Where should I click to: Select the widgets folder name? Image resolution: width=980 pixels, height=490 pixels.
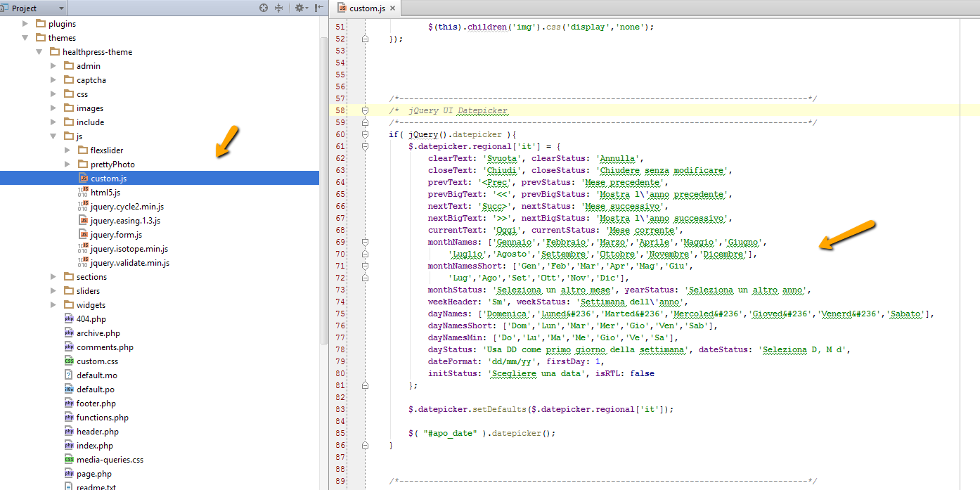(x=91, y=305)
